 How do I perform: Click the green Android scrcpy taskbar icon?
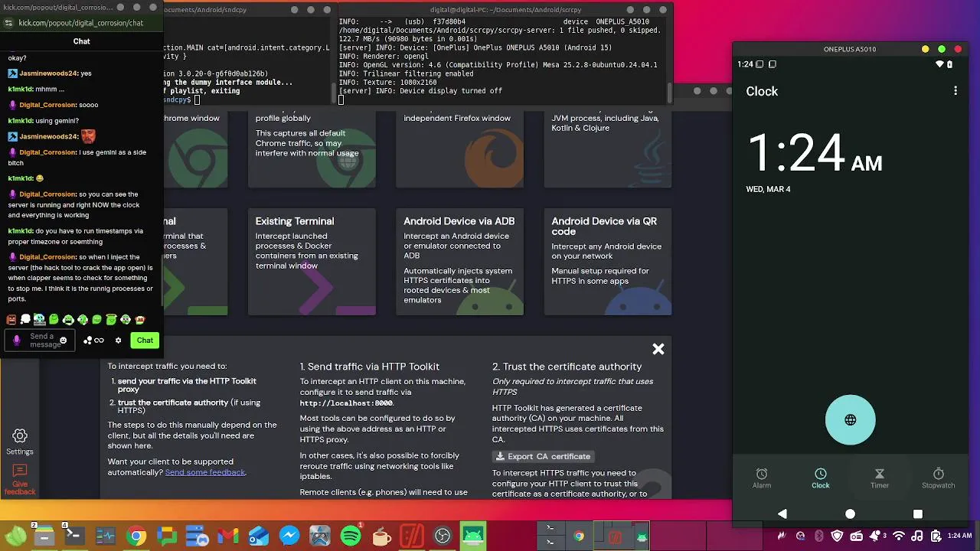[473, 536]
